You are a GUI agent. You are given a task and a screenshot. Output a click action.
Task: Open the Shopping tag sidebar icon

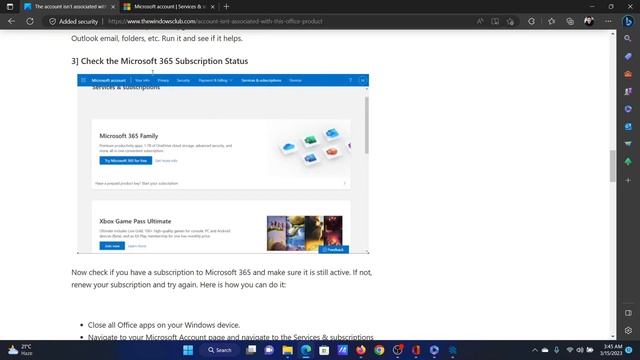[628, 56]
